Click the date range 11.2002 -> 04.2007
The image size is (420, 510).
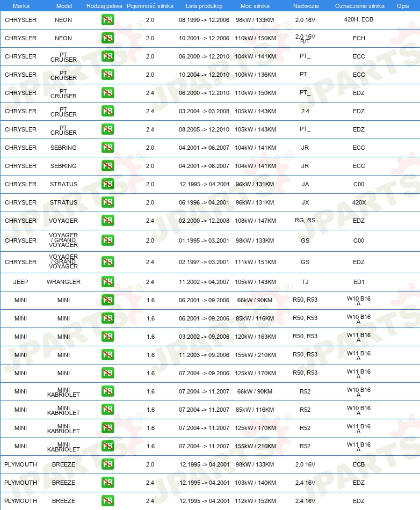click(204, 282)
